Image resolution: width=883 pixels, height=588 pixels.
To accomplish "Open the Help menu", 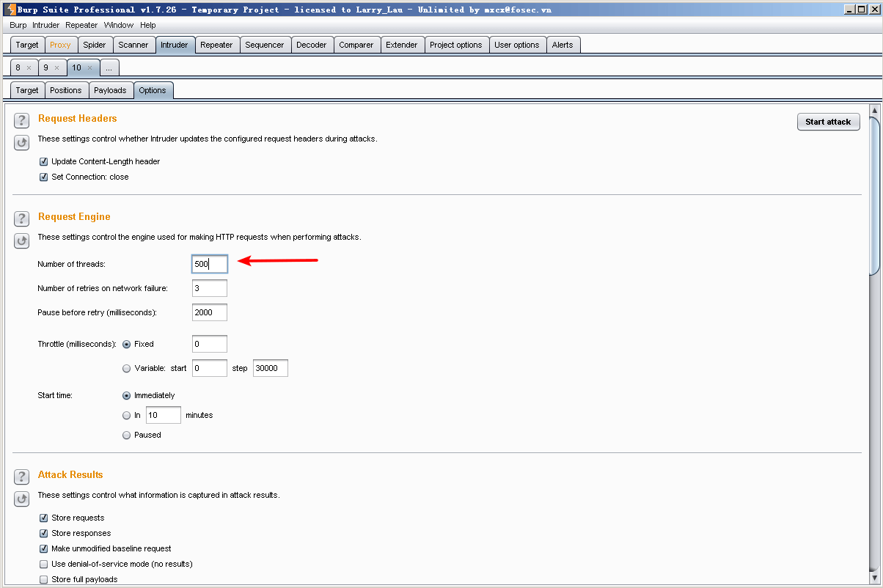I will [148, 25].
